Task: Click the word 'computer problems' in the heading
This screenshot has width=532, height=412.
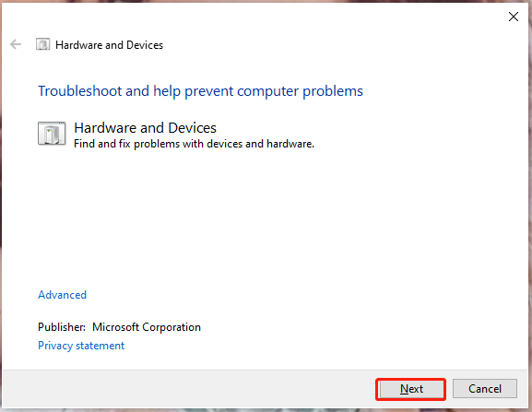Action: (x=300, y=91)
